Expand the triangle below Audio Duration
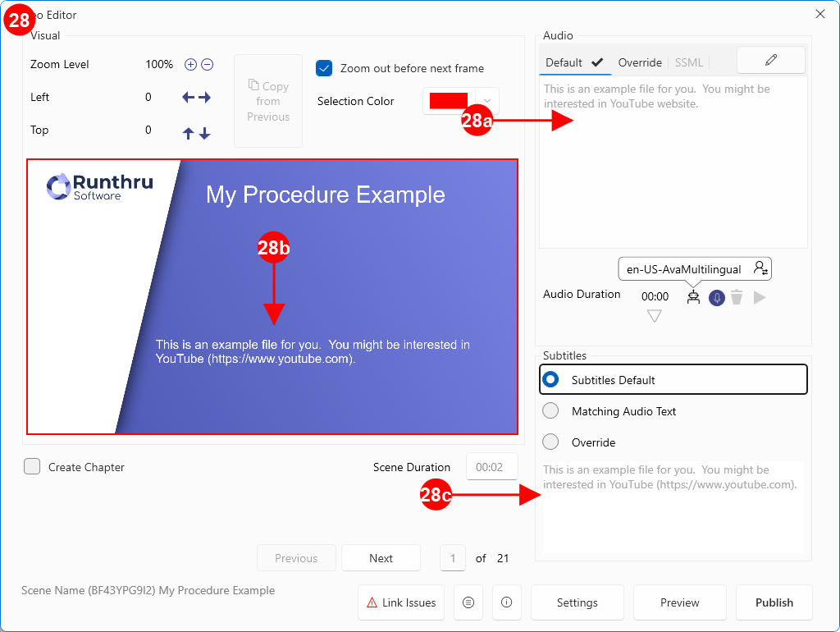The image size is (840, 632). (654, 316)
